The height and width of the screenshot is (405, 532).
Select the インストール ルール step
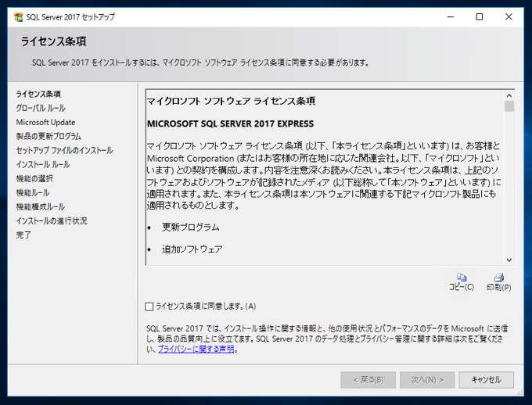pyautogui.click(x=43, y=164)
